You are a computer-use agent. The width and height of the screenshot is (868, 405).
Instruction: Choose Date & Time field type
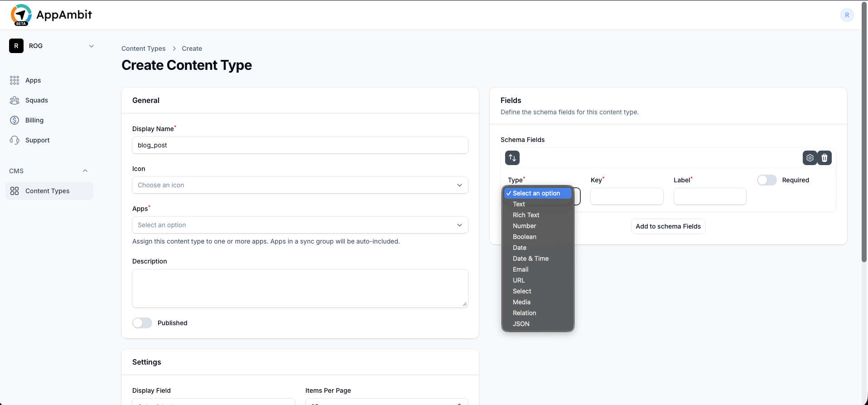pyautogui.click(x=538, y=259)
